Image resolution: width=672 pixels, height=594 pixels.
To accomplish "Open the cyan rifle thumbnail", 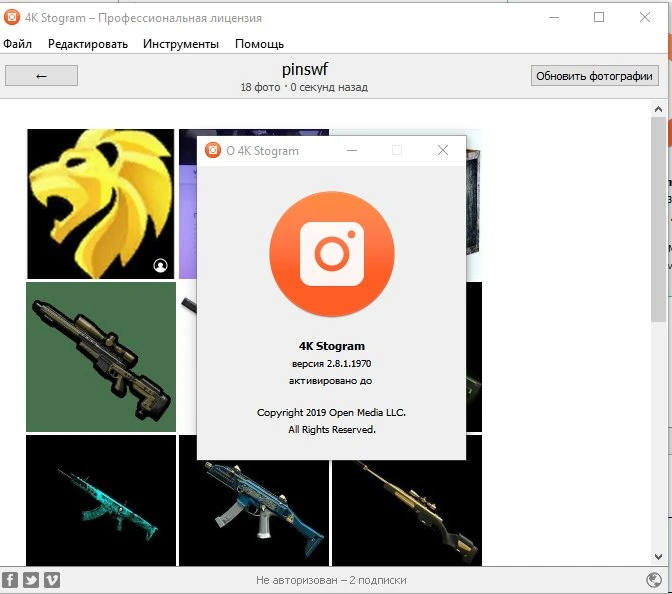I will pos(101,500).
